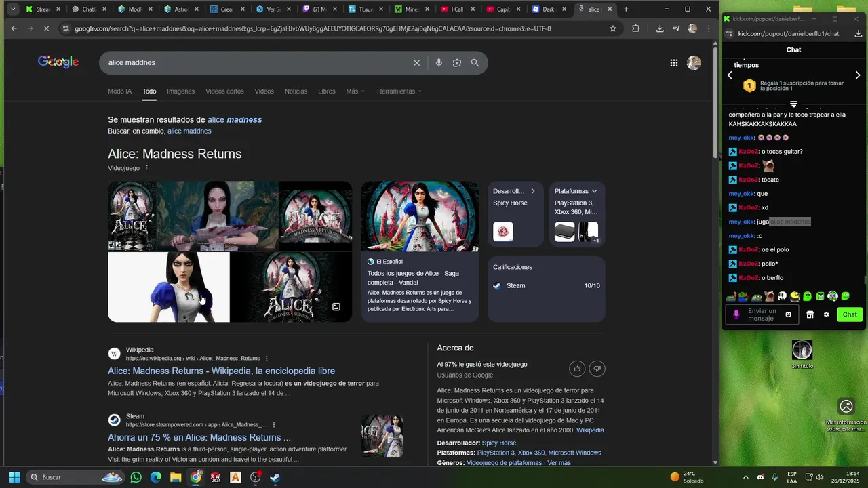Start voice search with the microphone icon

[x=439, y=62]
